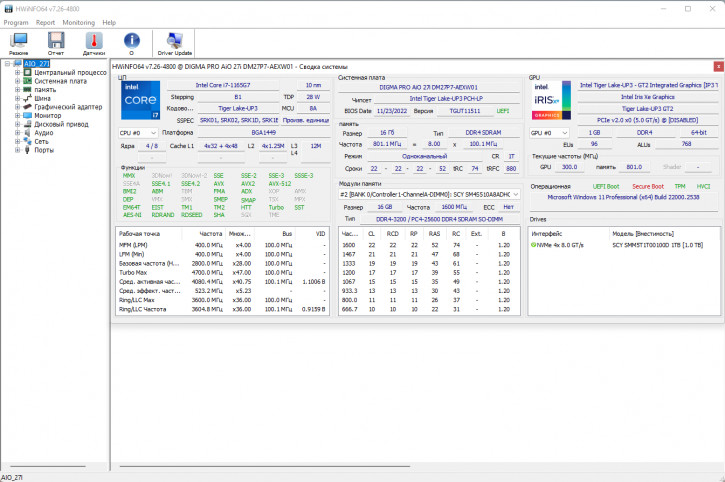Expand the Монитор tree node
Image resolution: width=725 pixels, height=482 pixels.
18,115
